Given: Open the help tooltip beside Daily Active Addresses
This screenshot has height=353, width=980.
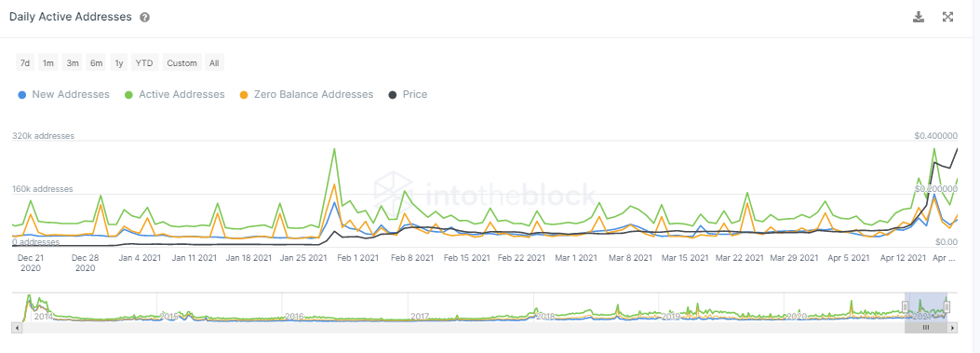Looking at the screenshot, I should 144,18.
